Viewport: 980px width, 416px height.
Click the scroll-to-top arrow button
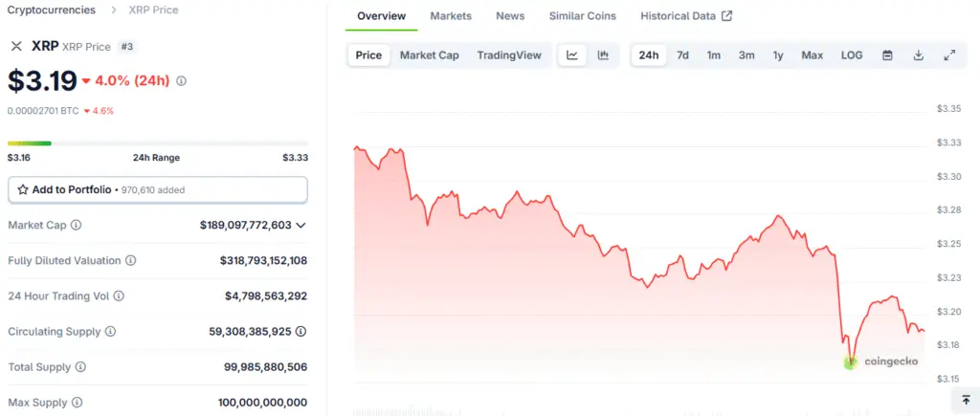click(x=965, y=399)
